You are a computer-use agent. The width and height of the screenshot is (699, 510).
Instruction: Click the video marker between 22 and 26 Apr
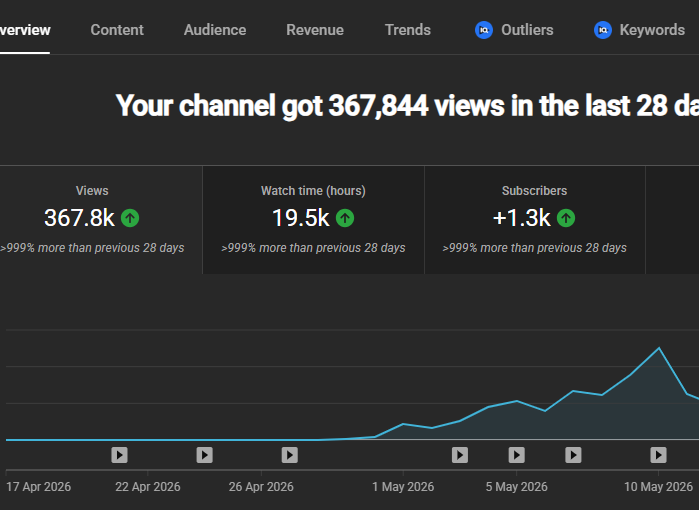tap(205, 455)
